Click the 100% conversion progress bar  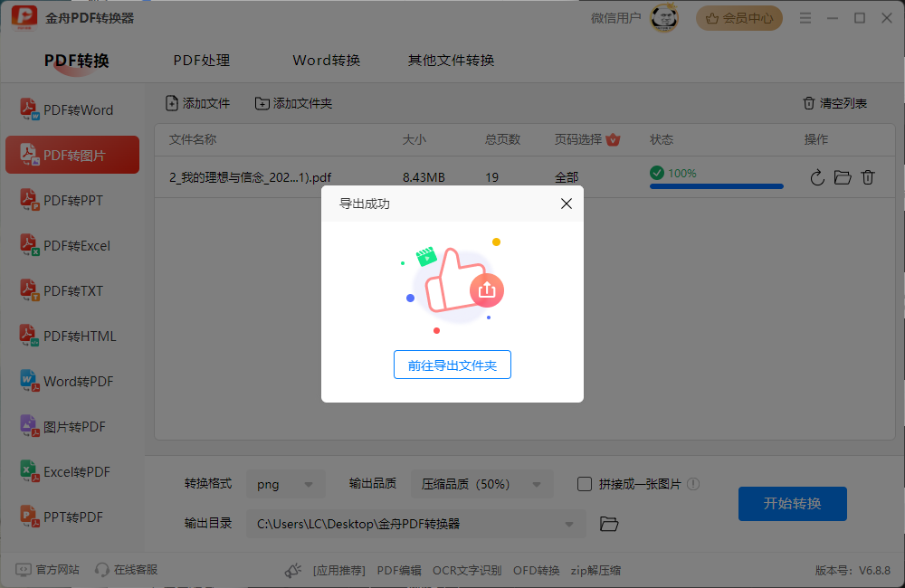pos(716,185)
